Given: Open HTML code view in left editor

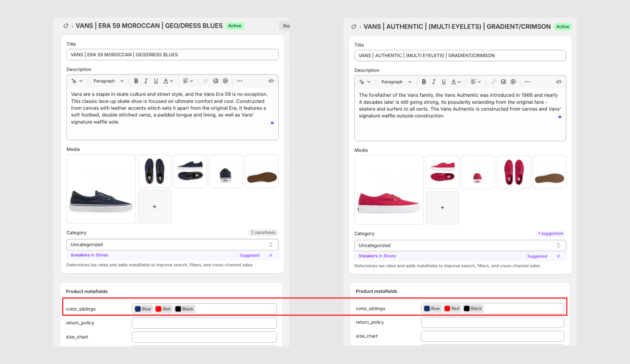Looking at the screenshot, I should [271, 81].
